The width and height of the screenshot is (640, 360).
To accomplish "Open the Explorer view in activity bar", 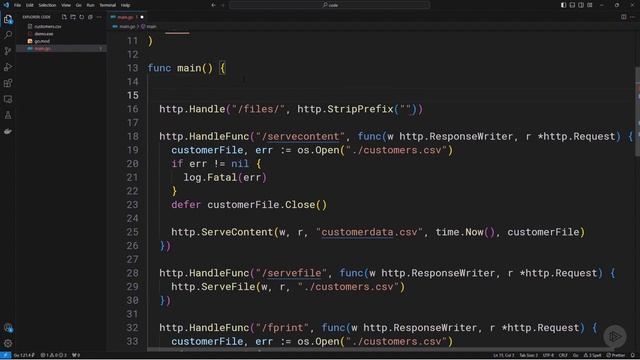I will pos(8,19).
